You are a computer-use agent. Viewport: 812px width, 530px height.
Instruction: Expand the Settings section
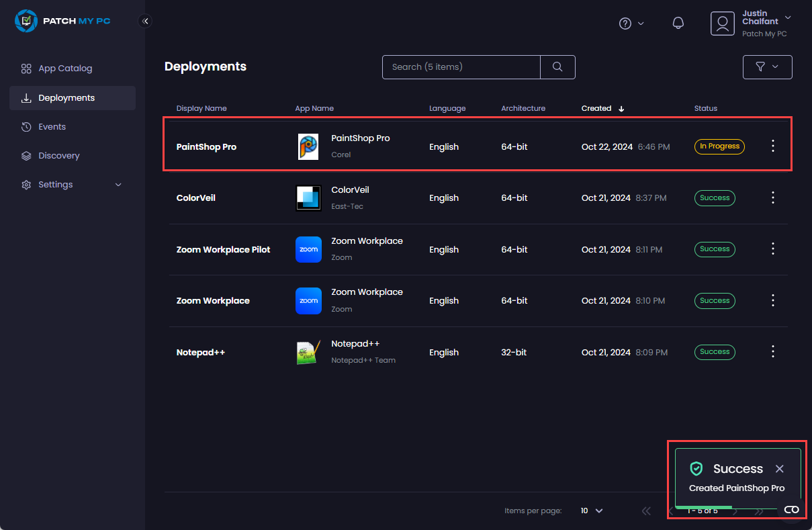tap(118, 184)
